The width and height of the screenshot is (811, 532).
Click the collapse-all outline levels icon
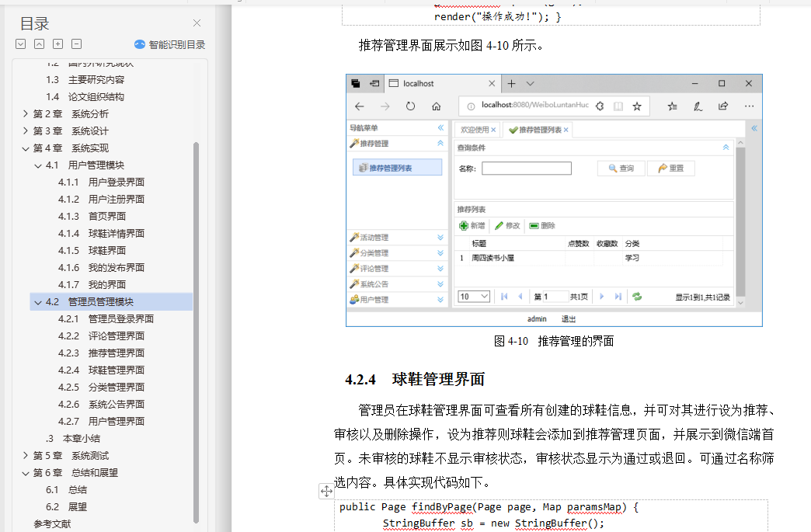pyautogui.click(x=40, y=44)
